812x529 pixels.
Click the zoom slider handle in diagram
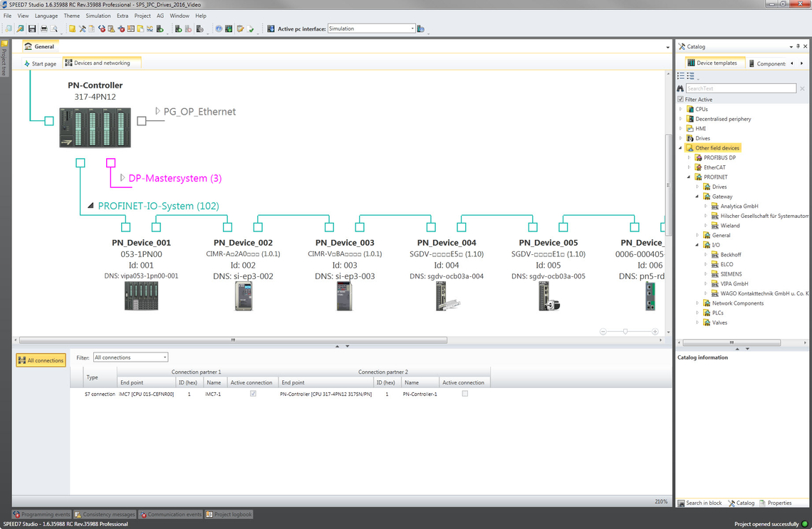(625, 332)
